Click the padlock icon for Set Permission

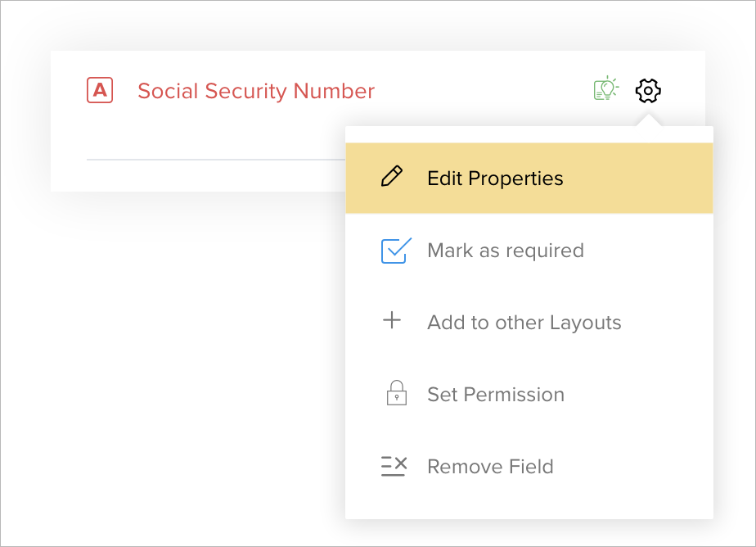[395, 394]
